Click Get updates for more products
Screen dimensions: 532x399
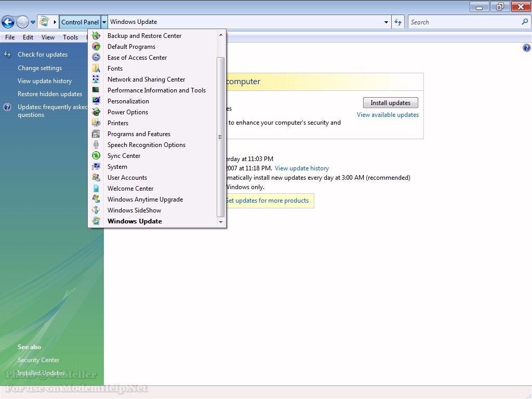[267, 201]
